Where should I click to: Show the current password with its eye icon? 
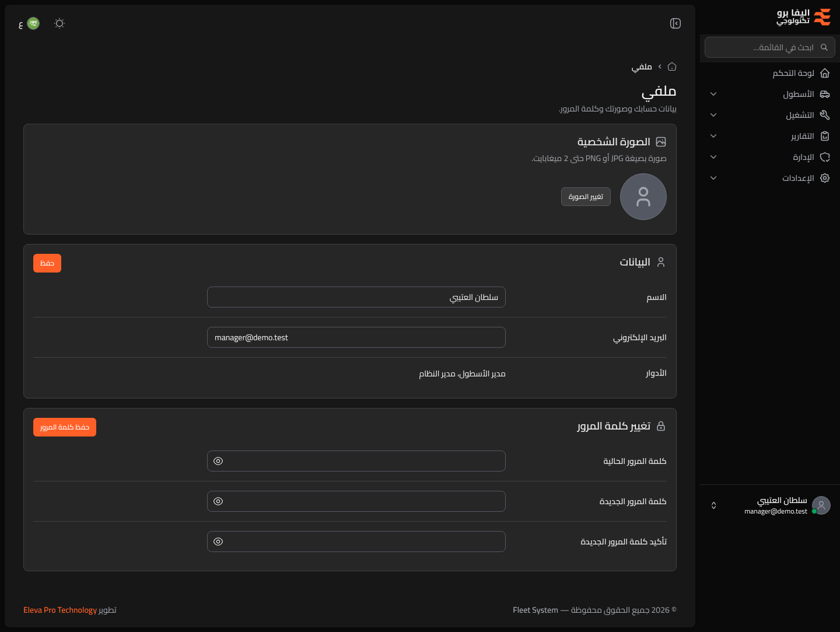218,461
